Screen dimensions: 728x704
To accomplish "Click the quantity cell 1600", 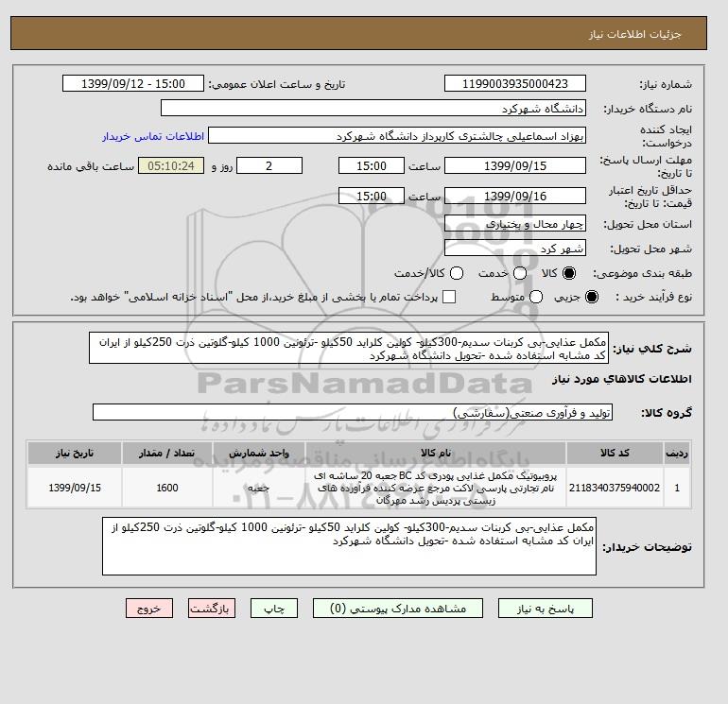I will (167, 488).
